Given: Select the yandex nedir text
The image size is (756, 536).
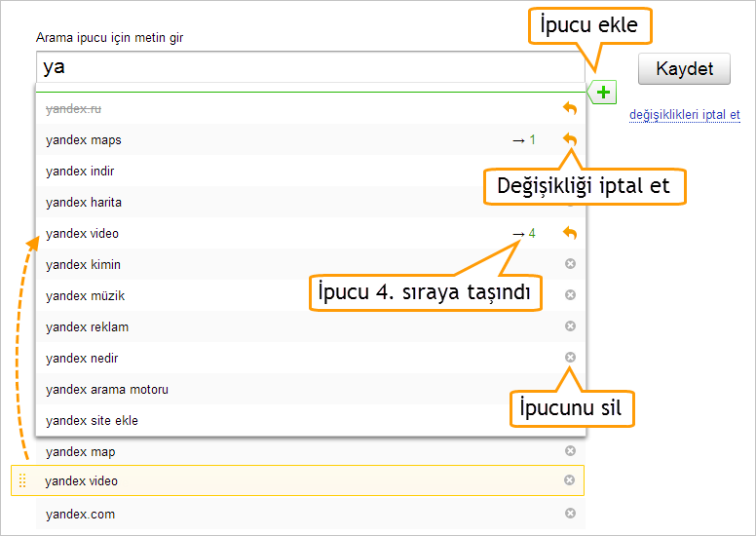Looking at the screenshot, I should [x=82, y=358].
